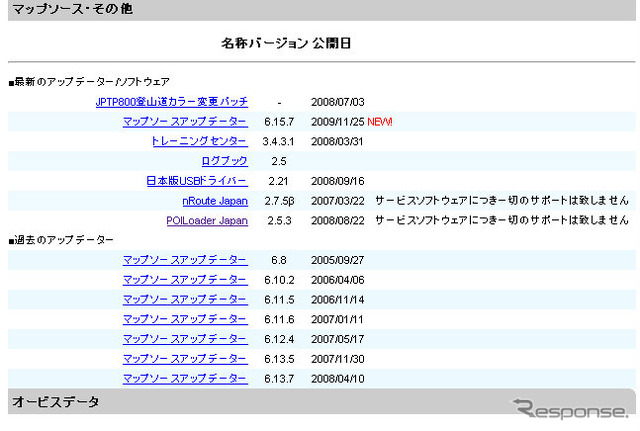Click the red NEW! label
This screenshot has width=640, height=431.
click(x=380, y=122)
